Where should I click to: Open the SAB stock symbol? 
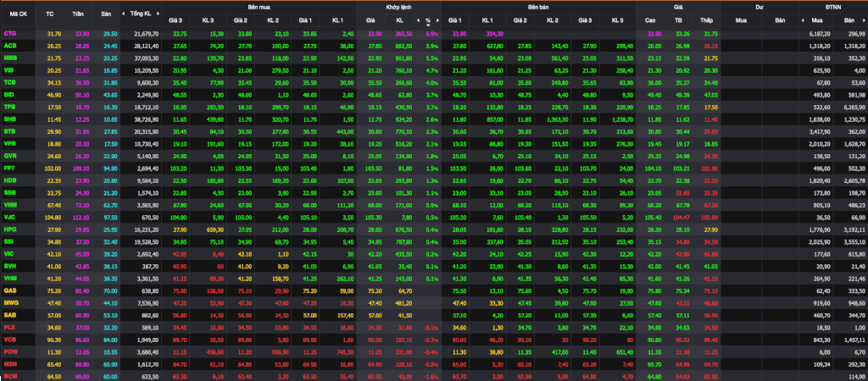(8, 313)
